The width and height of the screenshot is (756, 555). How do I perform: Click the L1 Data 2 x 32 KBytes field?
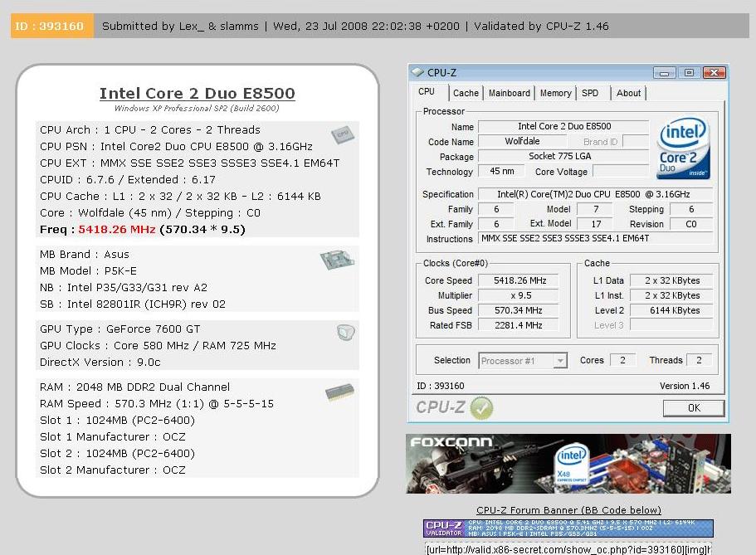671,280
